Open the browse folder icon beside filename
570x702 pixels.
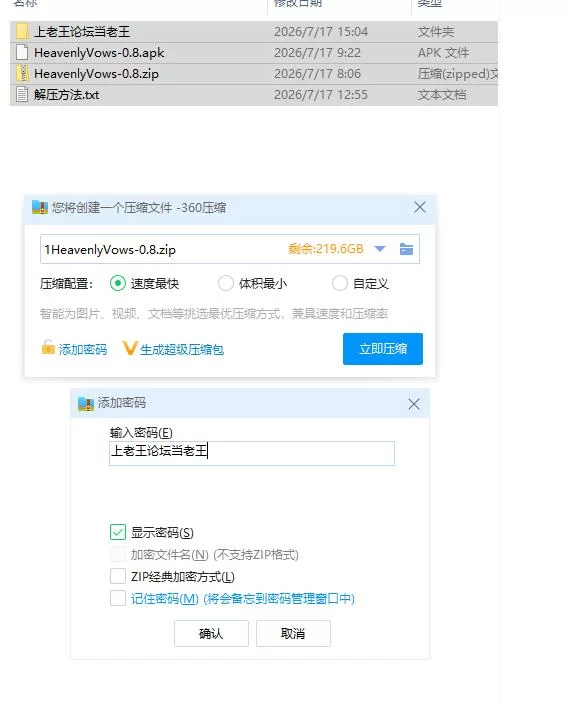point(406,249)
